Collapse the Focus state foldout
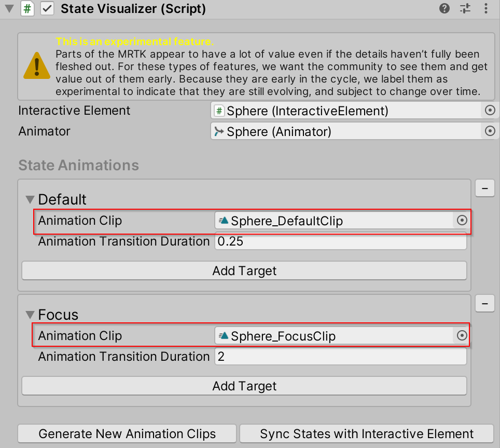The image size is (500, 448). coord(30,314)
